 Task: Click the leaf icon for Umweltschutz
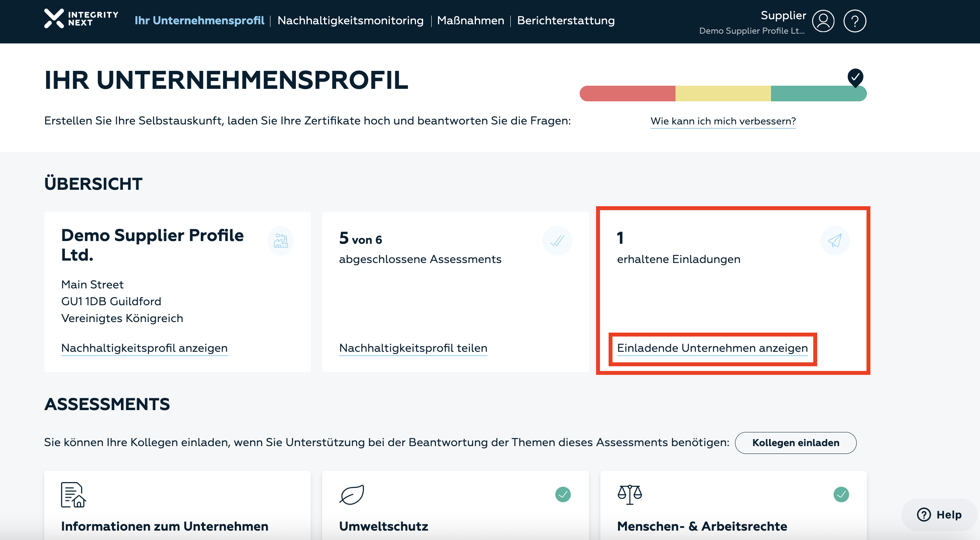point(351,495)
